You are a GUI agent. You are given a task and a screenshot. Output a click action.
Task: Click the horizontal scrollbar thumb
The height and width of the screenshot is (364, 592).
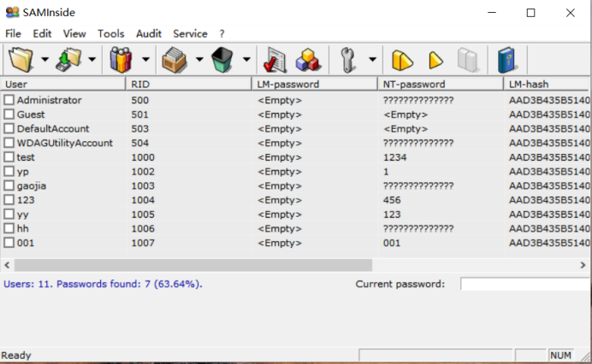(193, 265)
